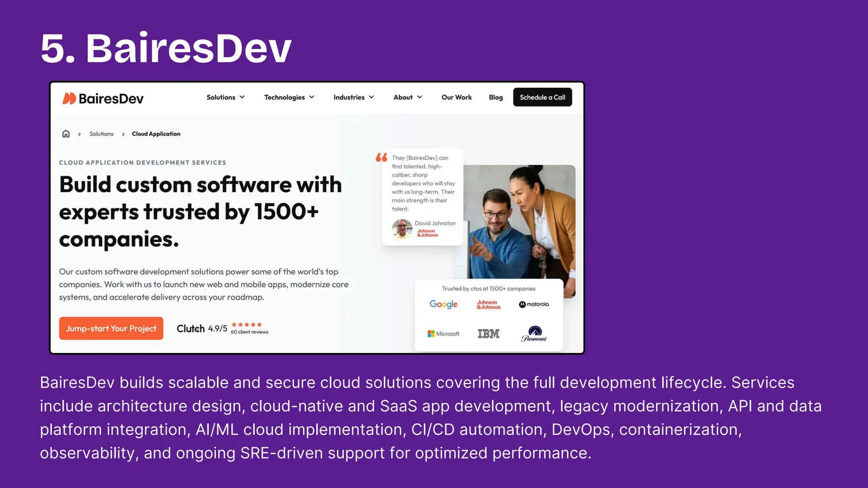Expand the Technologies dropdown menu
868x488 pixels.
tap(289, 97)
